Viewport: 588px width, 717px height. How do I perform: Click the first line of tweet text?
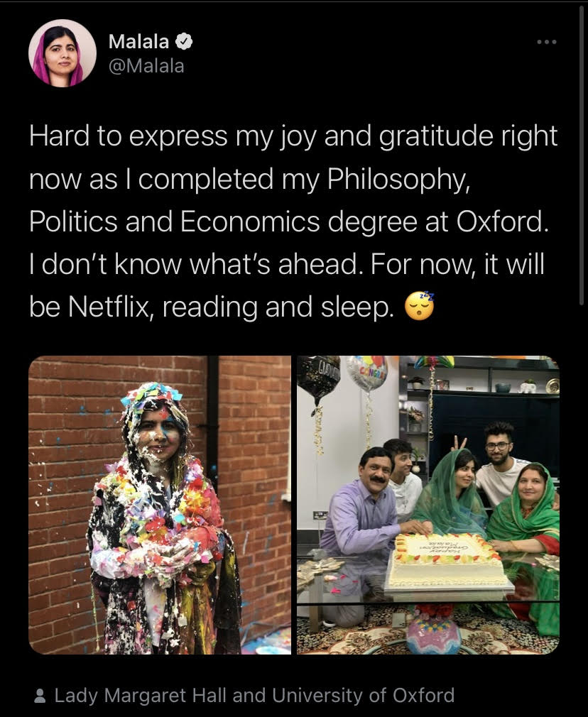(293, 136)
